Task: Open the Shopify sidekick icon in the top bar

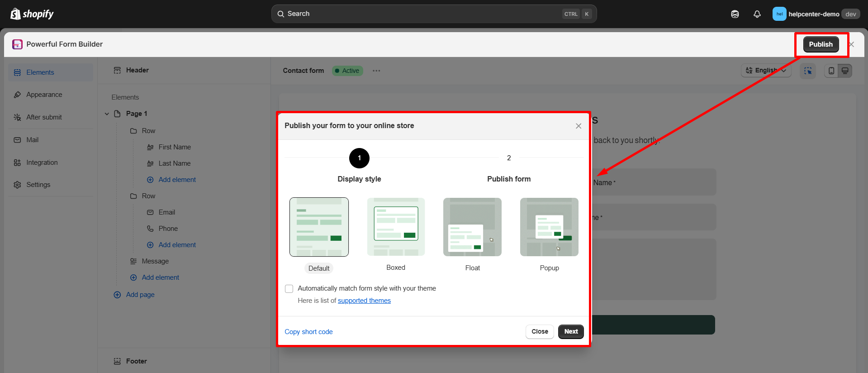Action: [735, 14]
